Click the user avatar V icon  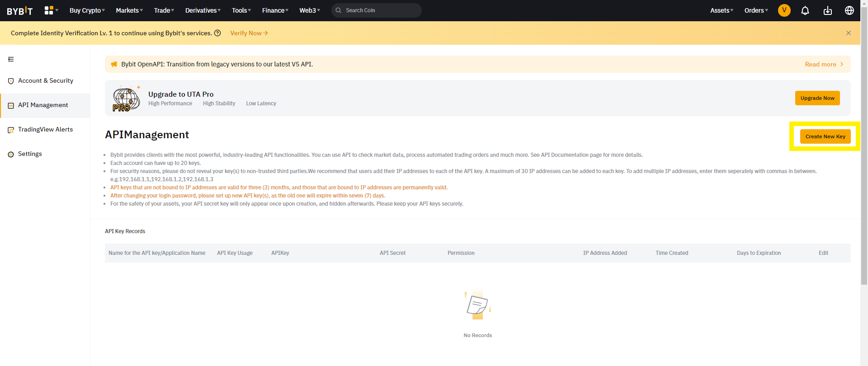point(784,10)
